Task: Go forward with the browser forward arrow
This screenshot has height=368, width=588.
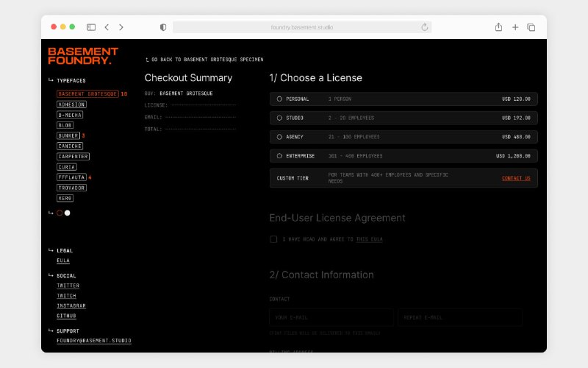Action: tap(121, 27)
